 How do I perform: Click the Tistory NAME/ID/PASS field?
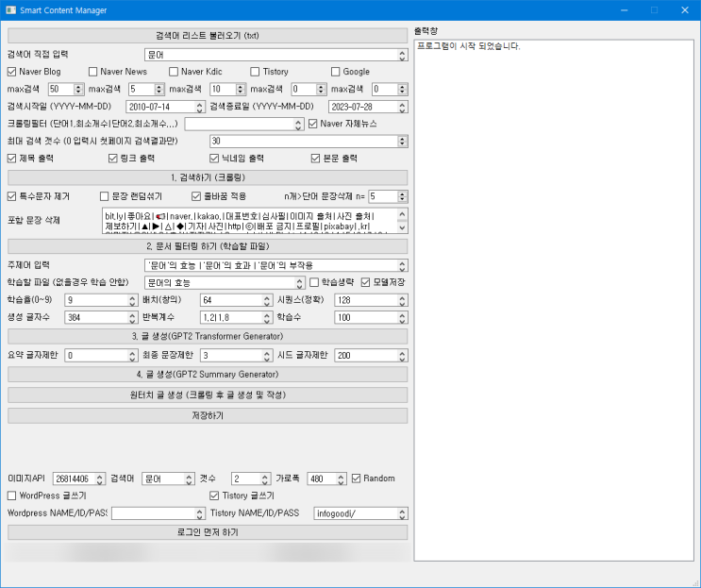[360, 513]
